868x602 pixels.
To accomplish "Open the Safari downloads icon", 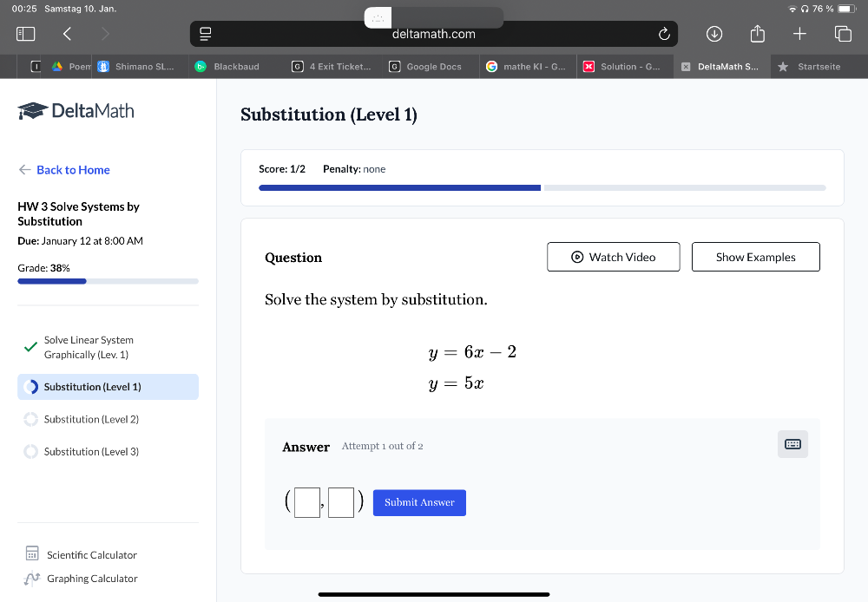I will pos(713,34).
